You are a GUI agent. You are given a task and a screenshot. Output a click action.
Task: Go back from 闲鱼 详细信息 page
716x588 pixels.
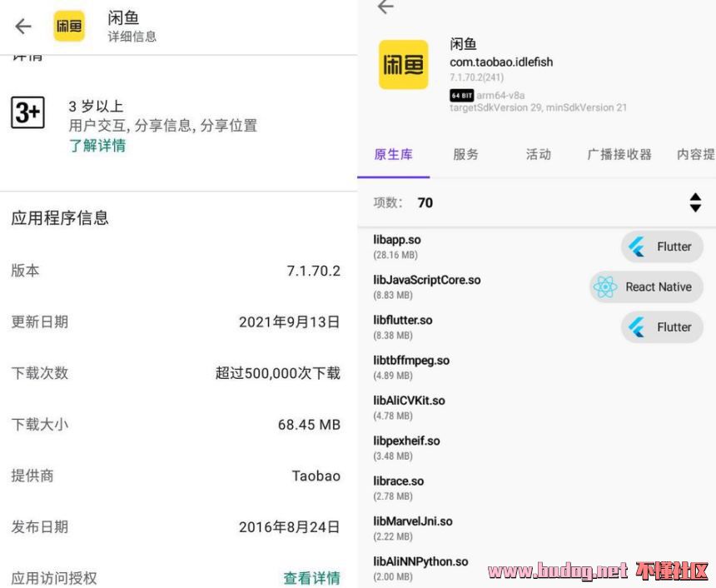click(x=22, y=27)
